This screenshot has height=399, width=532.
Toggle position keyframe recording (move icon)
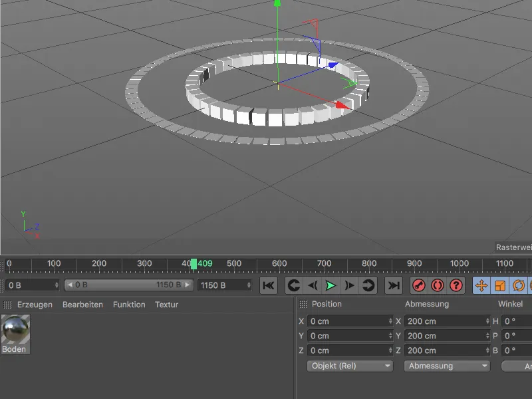pyautogui.click(x=481, y=285)
